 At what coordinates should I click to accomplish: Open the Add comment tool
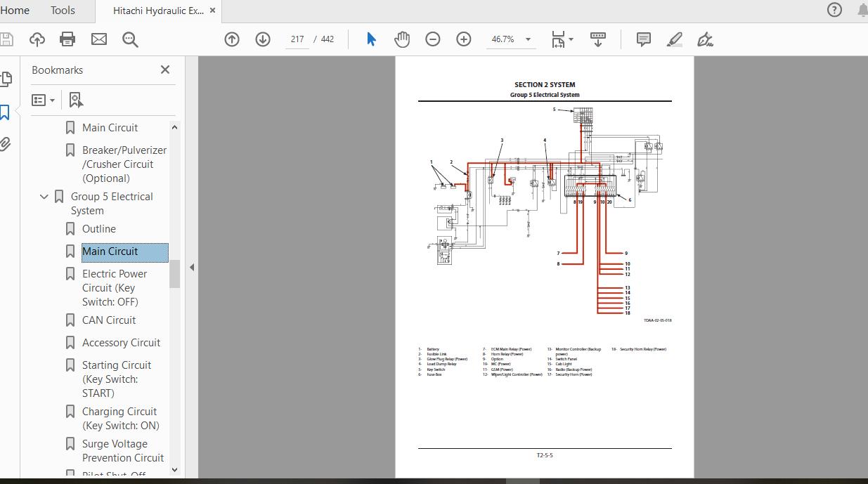(x=643, y=39)
